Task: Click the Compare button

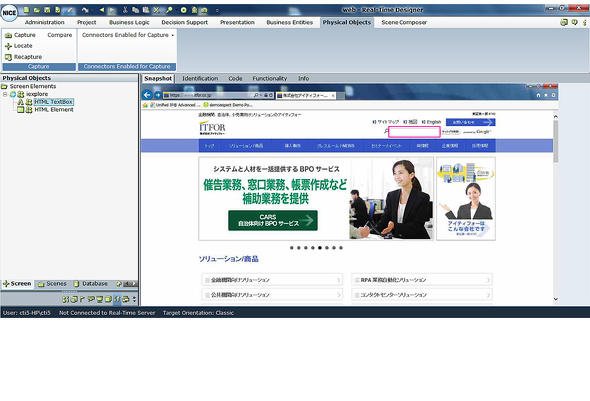Action: coord(59,35)
